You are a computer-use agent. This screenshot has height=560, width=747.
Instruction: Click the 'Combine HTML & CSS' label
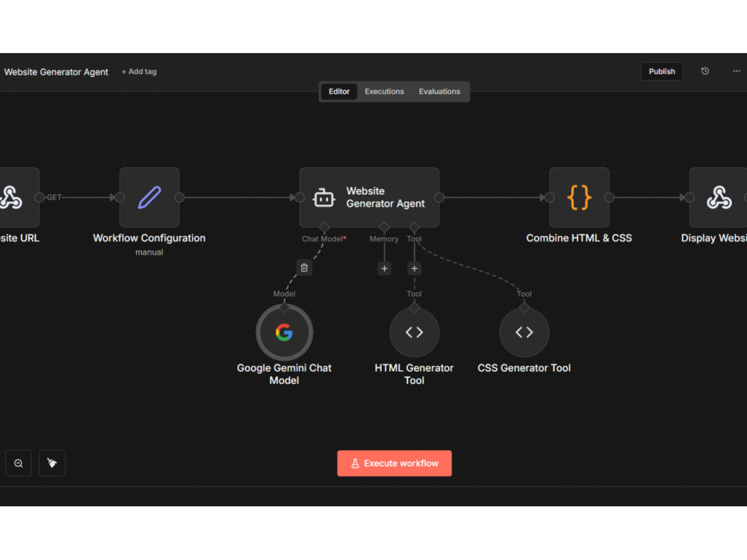[579, 238]
